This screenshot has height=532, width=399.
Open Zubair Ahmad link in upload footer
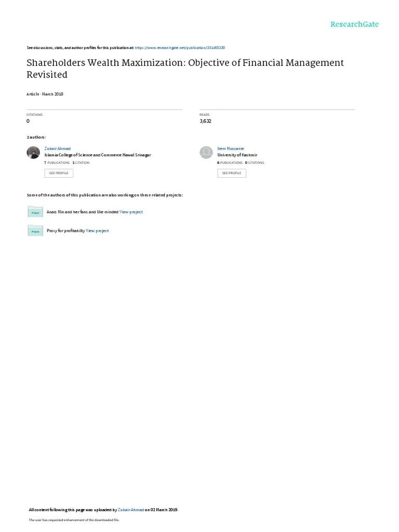[131, 510]
